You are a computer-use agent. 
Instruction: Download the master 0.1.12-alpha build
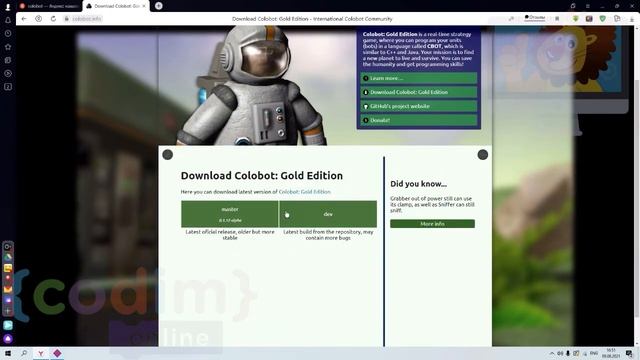tap(230, 214)
